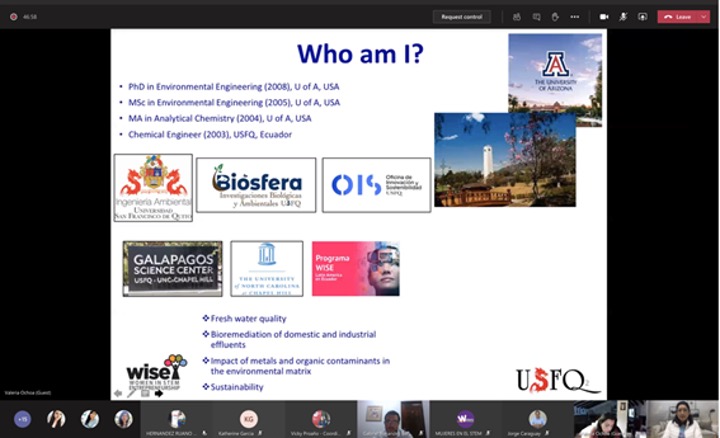Go to previous slide with back arrow
Image resolution: width=720 pixels, height=438 pixels.
point(116,393)
